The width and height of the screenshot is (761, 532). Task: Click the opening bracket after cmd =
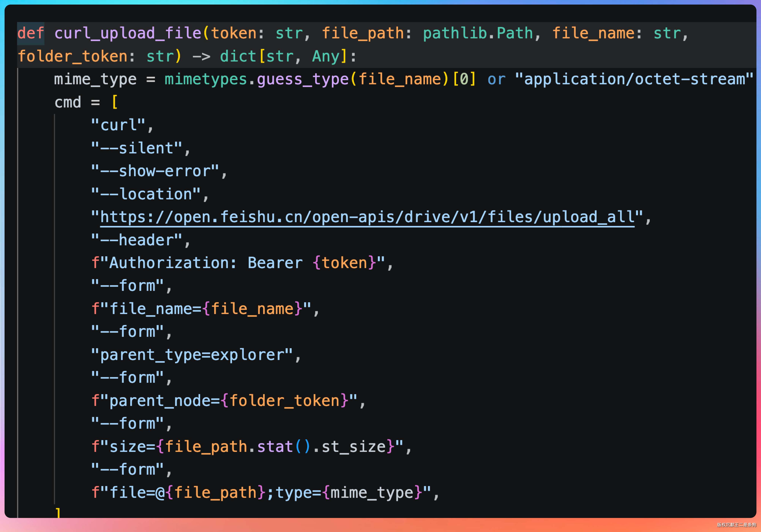[115, 102]
